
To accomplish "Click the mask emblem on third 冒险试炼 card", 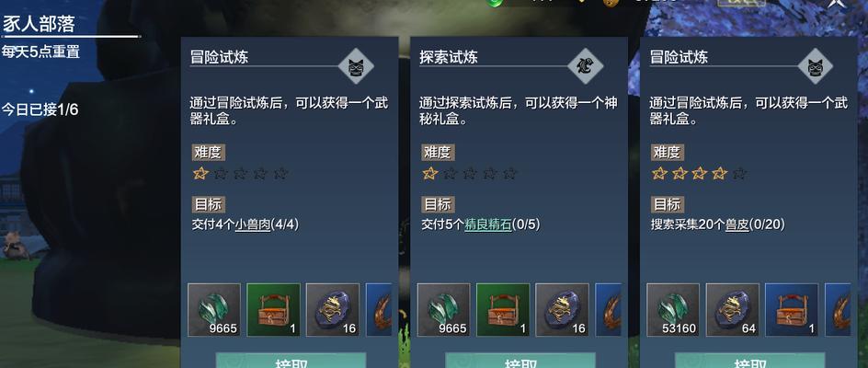I will click(x=816, y=66).
